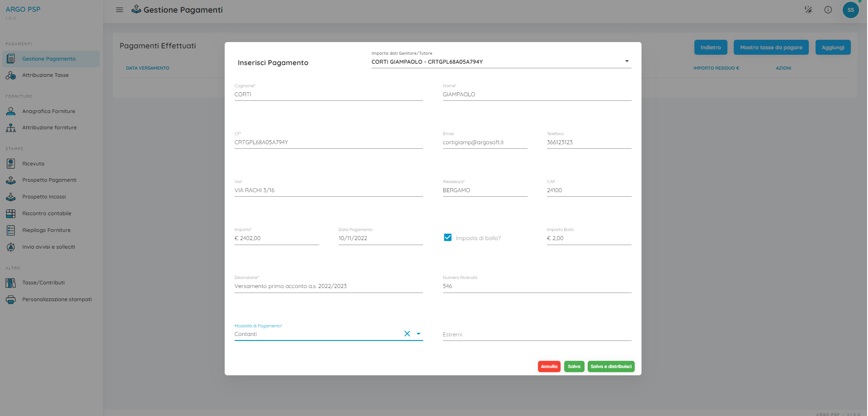Open Attribuzione Tasse menu item
The width and height of the screenshot is (868, 416).
[45, 75]
